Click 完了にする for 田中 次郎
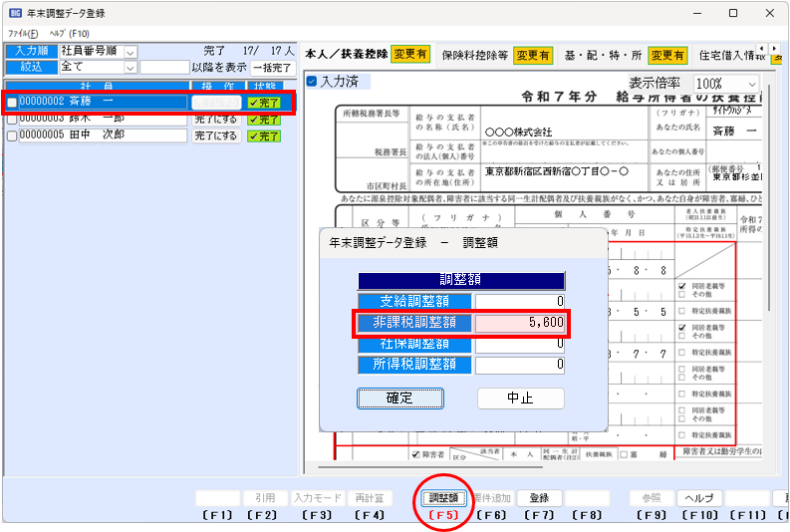This screenshot has height=532, width=790. pos(216,135)
